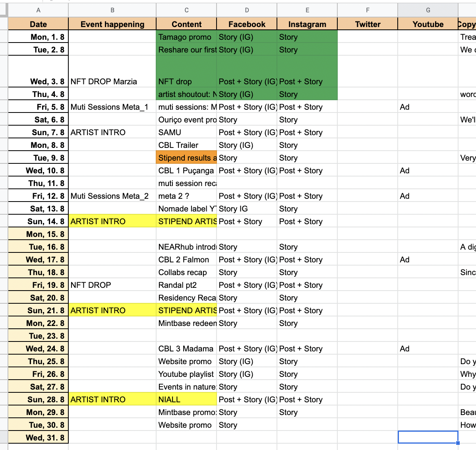Select the Mon, 1. 8 date cell
Screen dimensions: 476x450
pyautogui.click(x=38, y=37)
